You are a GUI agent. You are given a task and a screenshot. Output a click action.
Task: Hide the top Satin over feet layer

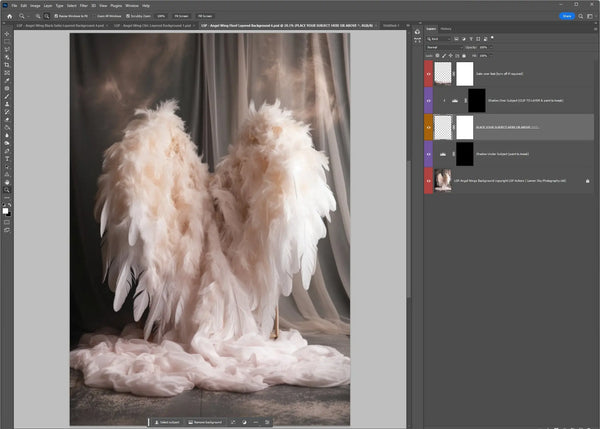pos(429,73)
